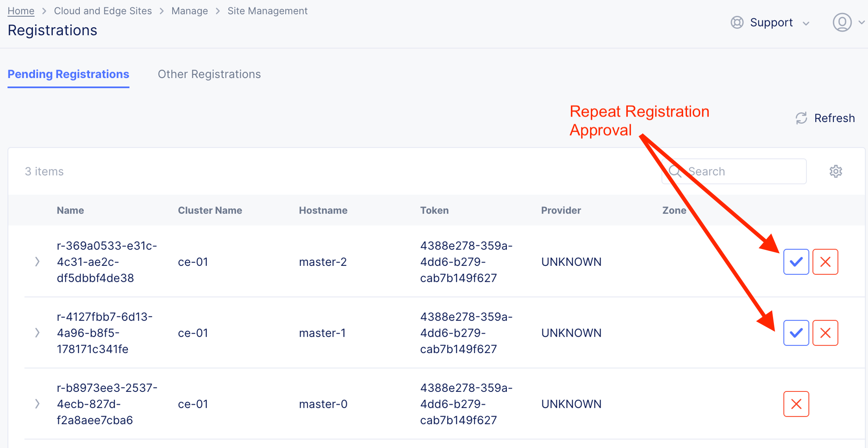Click the Support lifebuoy icon
868x448 pixels.
pyautogui.click(x=737, y=22)
